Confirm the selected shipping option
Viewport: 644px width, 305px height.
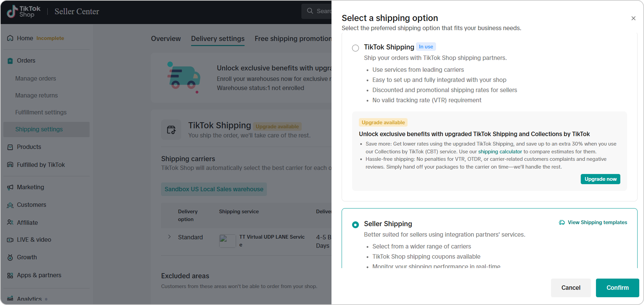(617, 288)
